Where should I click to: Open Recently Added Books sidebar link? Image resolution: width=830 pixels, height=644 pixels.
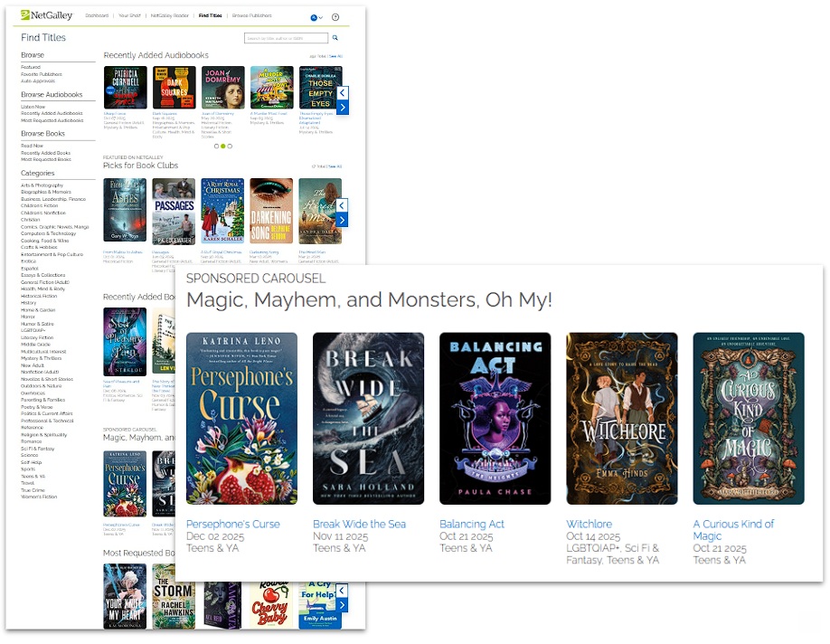(x=45, y=153)
